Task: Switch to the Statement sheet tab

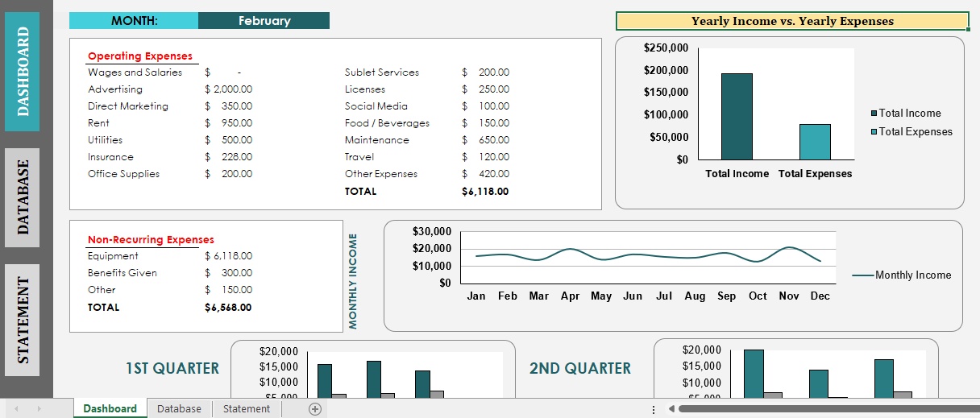Action: (x=247, y=409)
